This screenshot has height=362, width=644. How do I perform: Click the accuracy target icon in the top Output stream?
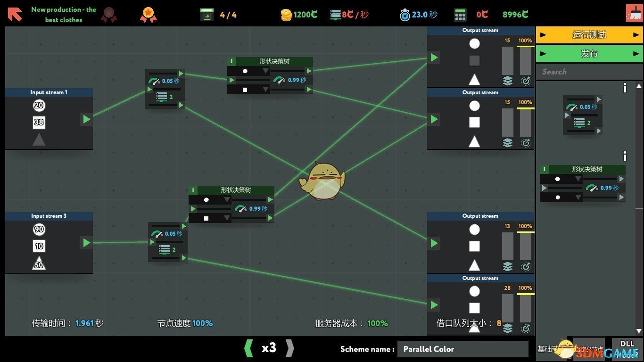[526, 81]
